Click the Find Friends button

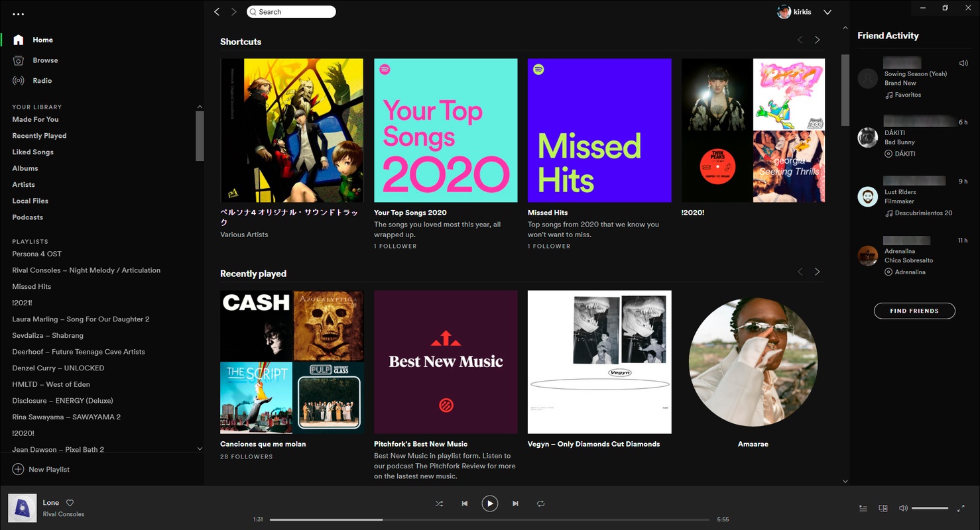click(x=914, y=311)
